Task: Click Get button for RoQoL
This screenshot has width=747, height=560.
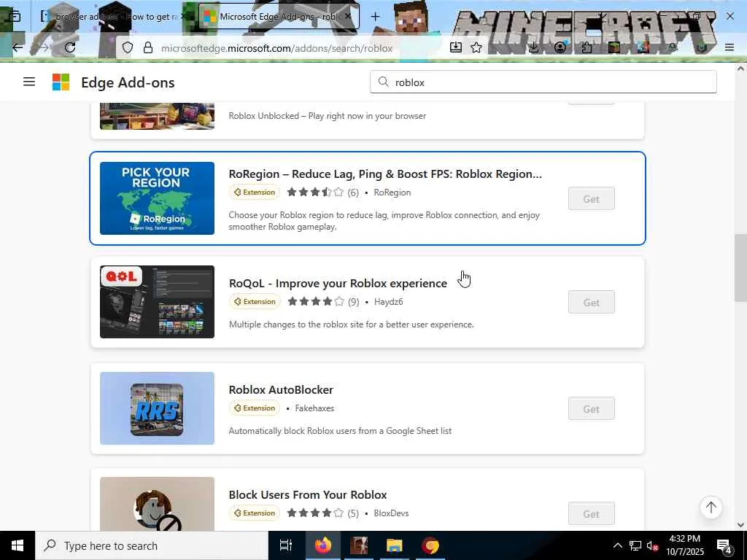Action: click(591, 303)
